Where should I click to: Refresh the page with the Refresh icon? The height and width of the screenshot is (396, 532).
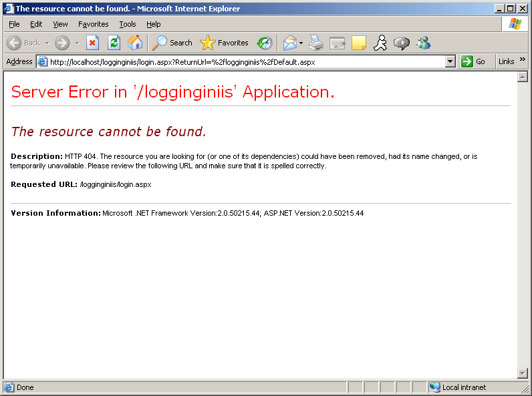click(x=114, y=43)
